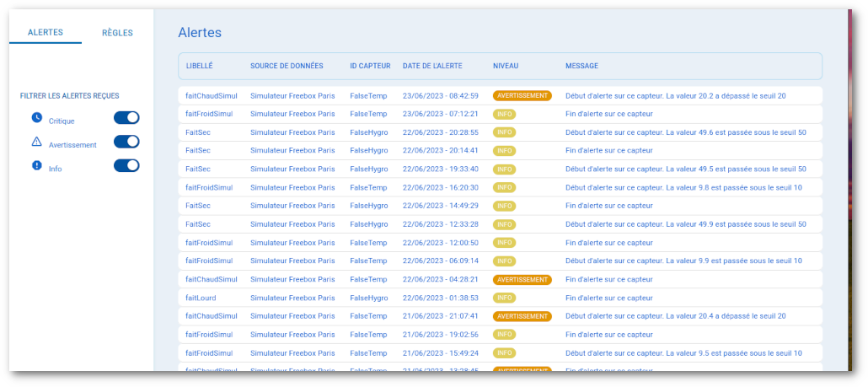Image resolution: width=868 pixels, height=387 pixels.
Task: Click the ID Capteur column header
Action: [370, 66]
